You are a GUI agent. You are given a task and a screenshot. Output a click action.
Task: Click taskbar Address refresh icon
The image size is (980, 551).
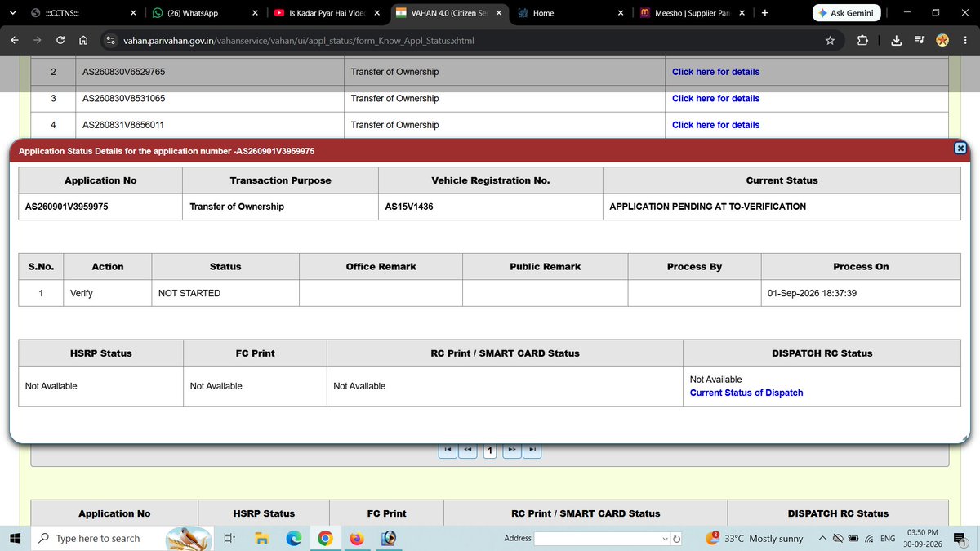[677, 538]
